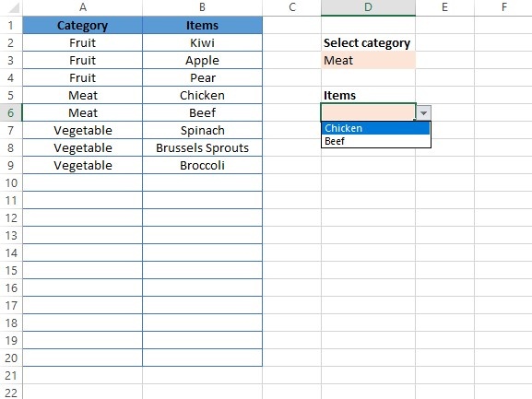Select the empty Items input cell D6
Image resolution: width=532 pixels, height=399 pixels.
click(368, 113)
